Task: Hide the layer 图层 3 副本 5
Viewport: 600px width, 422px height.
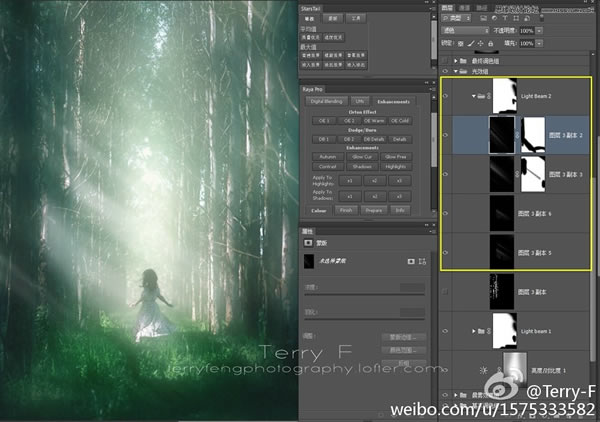Action: pyautogui.click(x=445, y=253)
